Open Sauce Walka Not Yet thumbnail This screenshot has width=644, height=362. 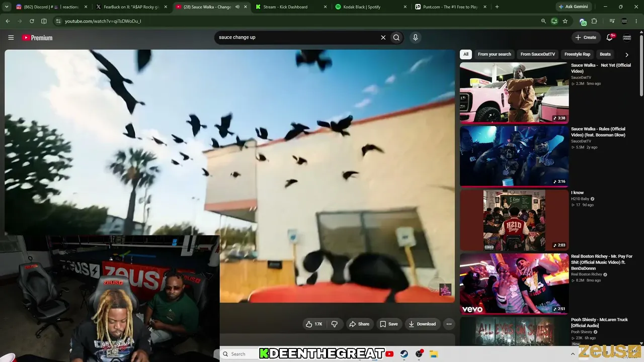click(514, 93)
